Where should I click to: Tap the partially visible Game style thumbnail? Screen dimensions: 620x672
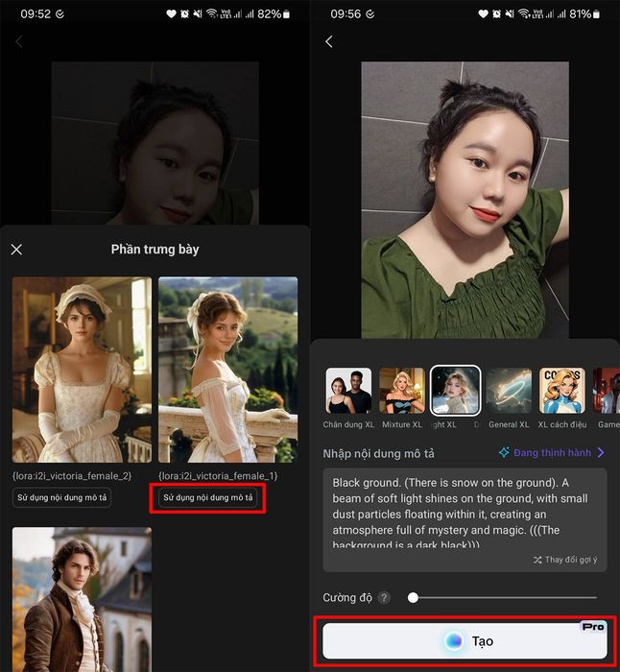pyautogui.click(x=607, y=392)
